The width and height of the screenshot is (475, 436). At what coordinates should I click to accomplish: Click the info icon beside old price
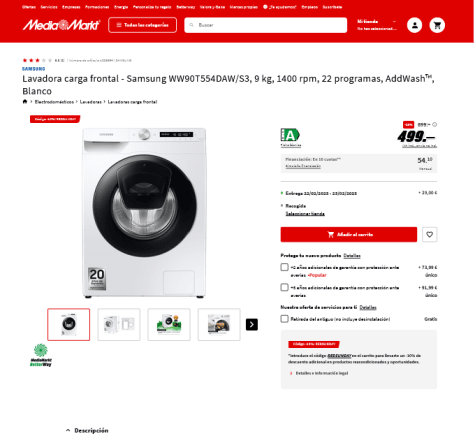point(434,125)
